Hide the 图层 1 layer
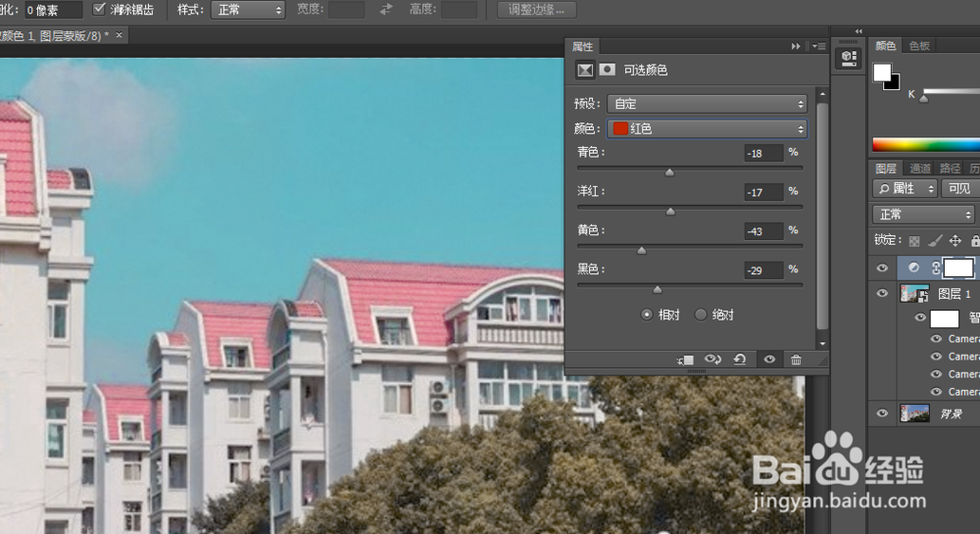The width and height of the screenshot is (980, 534). (x=883, y=293)
